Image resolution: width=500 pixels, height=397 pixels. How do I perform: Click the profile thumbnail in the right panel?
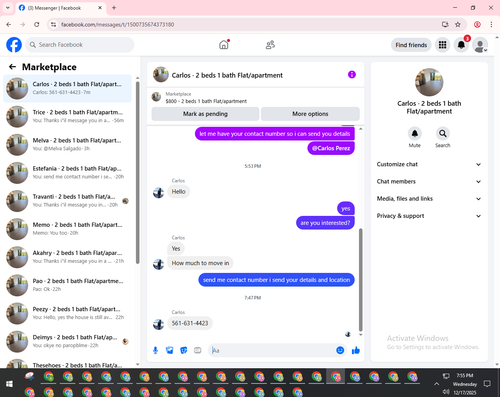(x=429, y=82)
